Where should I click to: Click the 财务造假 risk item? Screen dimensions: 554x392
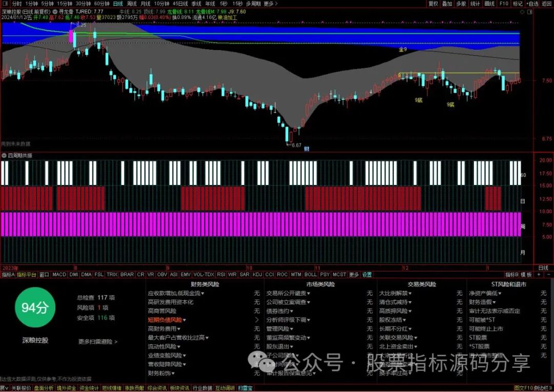pos(482,302)
